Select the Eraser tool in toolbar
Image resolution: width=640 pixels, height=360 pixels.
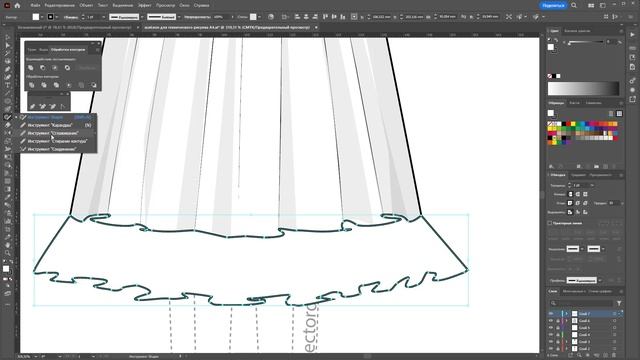click(7, 125)
